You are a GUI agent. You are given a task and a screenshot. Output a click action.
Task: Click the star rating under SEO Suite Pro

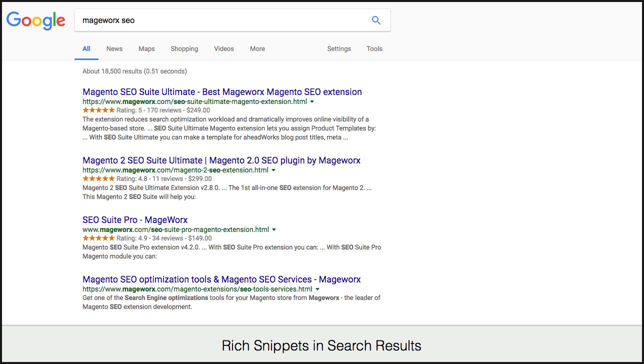(x=98, y=238)
